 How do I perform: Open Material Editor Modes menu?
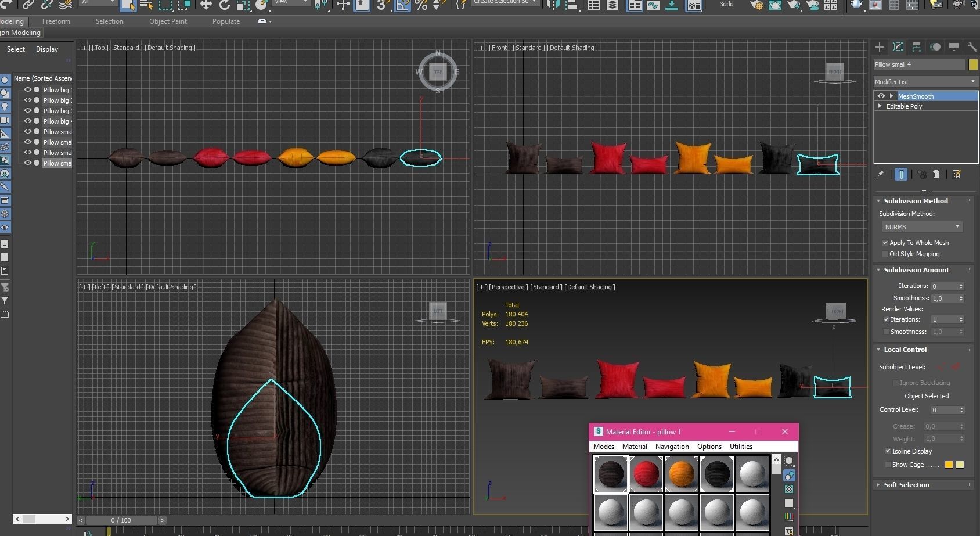pyautogui.click(x=604, y=447)
